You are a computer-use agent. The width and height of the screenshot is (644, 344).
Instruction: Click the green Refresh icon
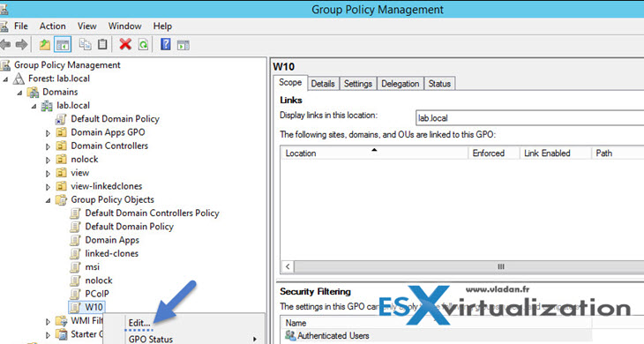tap(143, 44)
